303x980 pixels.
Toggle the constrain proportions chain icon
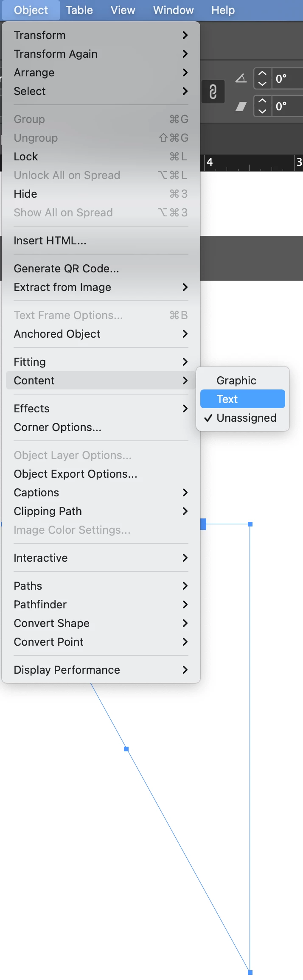tap(213, 92)
